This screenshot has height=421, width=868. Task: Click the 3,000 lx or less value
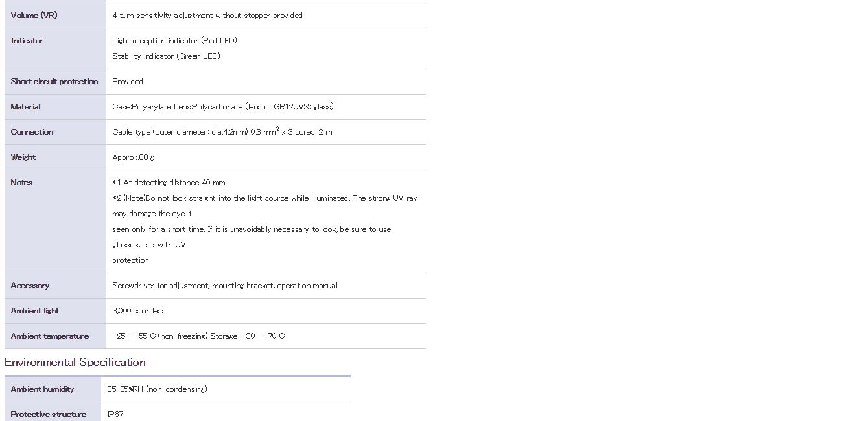tap(139, 311)
